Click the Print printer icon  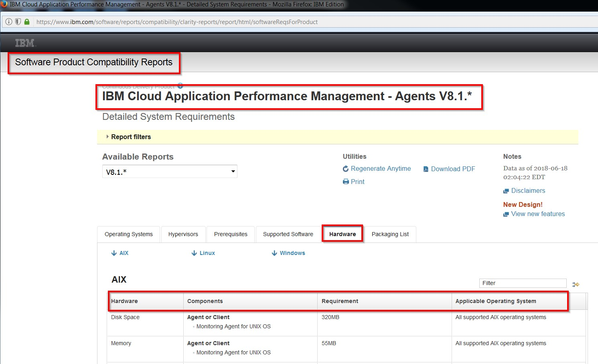point(346,182)
